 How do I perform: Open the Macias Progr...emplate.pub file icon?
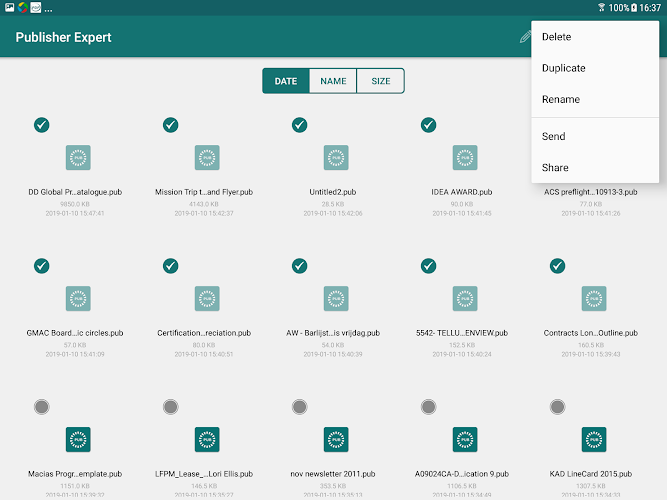[x=78, y=439]
